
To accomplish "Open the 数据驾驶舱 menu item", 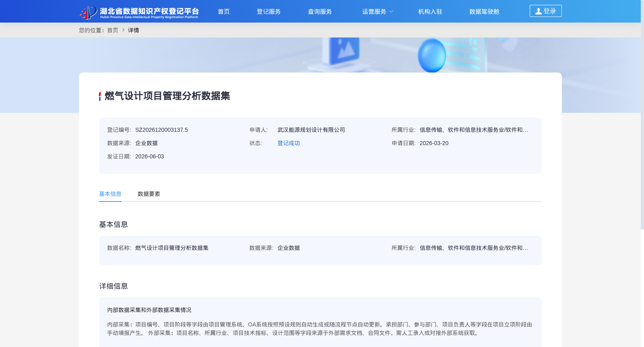I will click(484, 12).
